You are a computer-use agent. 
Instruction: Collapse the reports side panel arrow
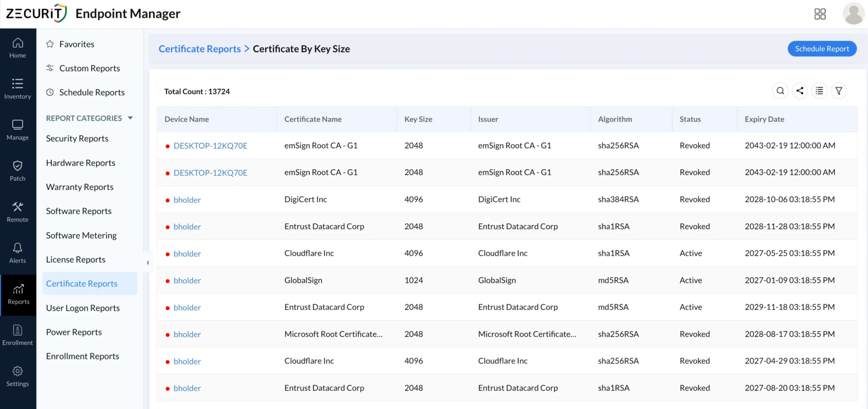[148, 262]
